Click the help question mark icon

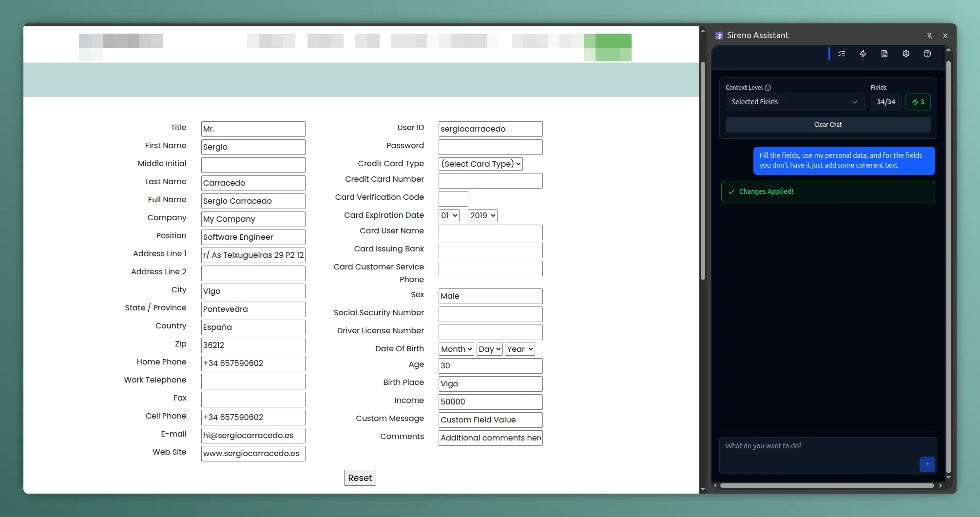(x=927, y=54)
